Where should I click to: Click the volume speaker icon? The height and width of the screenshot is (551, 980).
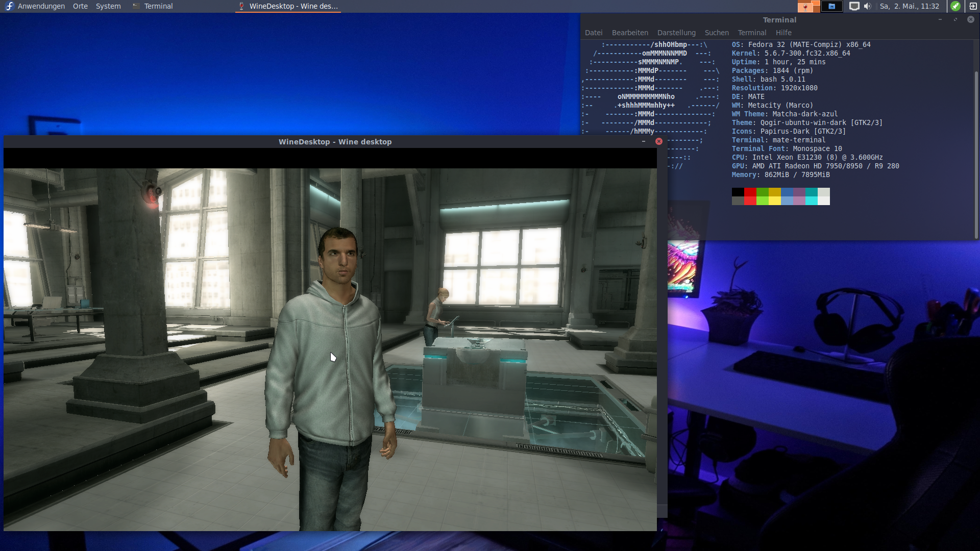point(867,6)
